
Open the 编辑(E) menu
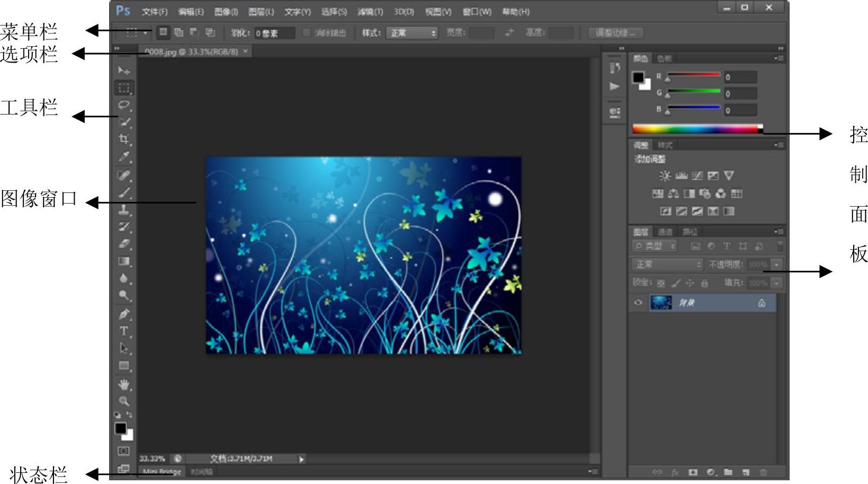191,12
